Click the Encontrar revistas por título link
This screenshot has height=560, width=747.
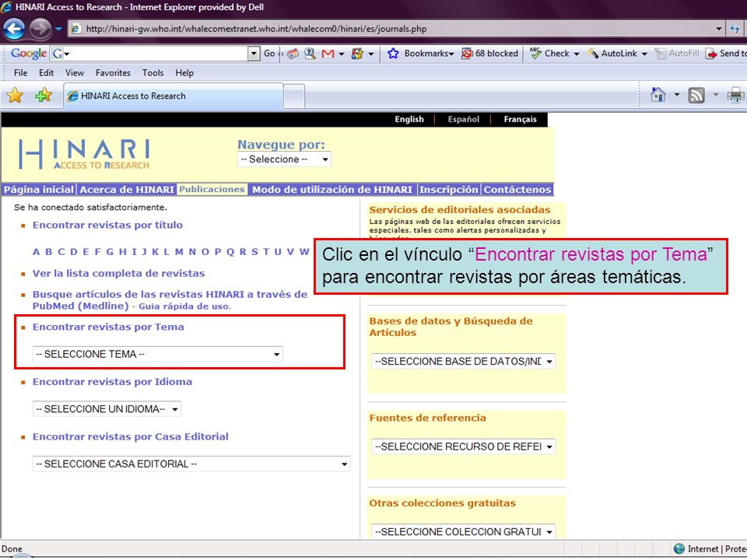click(107, 225)
